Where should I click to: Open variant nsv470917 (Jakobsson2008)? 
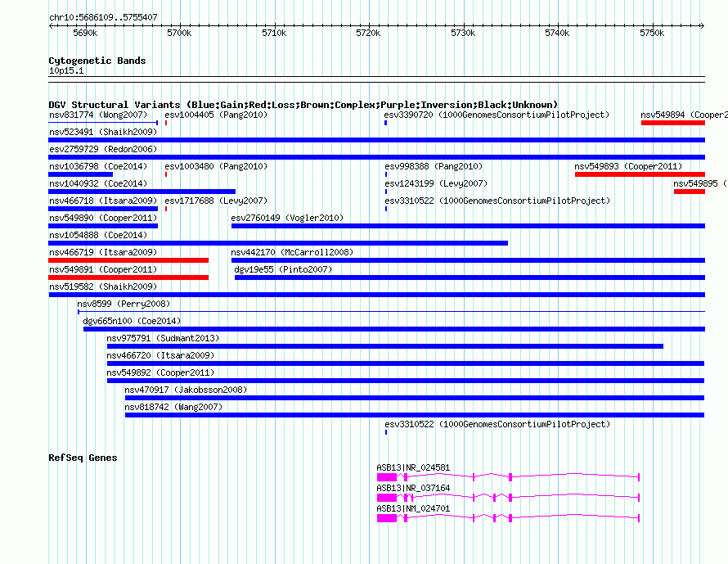coord(186,390)
